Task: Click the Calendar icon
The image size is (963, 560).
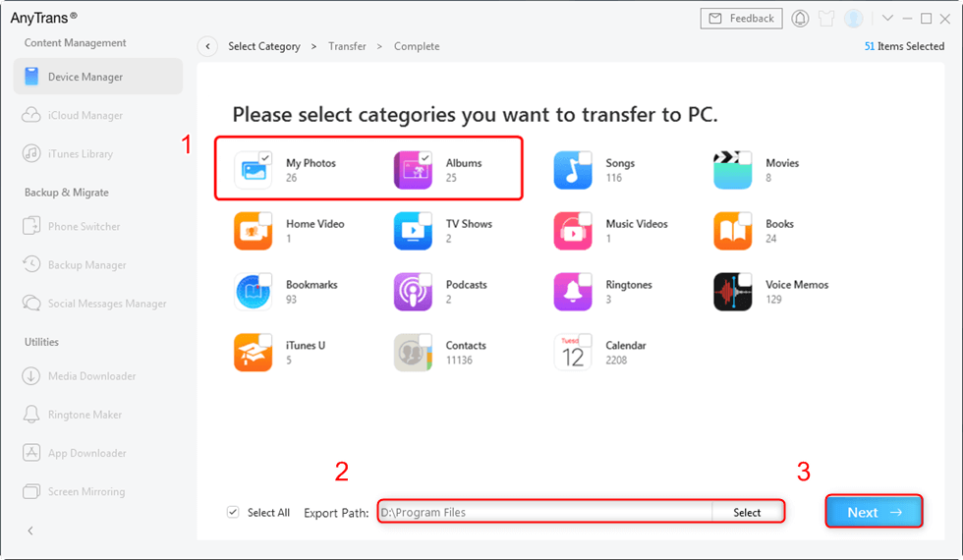Action: 572,353
